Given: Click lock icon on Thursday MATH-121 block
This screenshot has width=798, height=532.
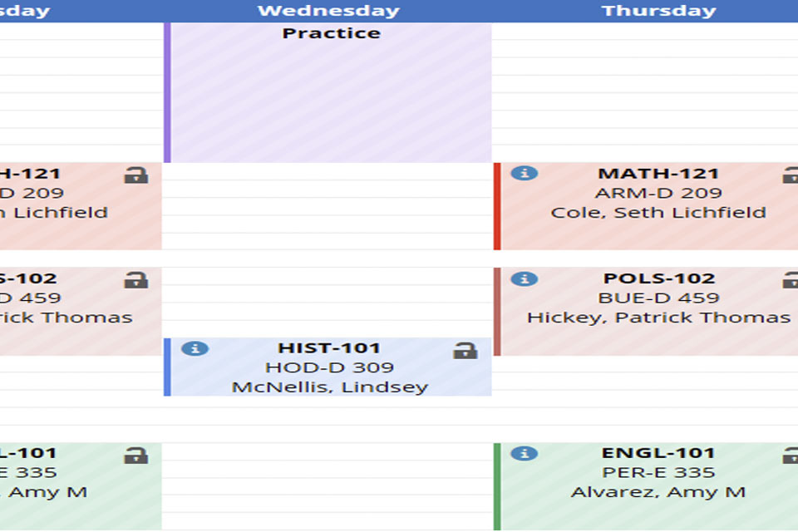Looking at the screenshot, I should coord(791,175).
